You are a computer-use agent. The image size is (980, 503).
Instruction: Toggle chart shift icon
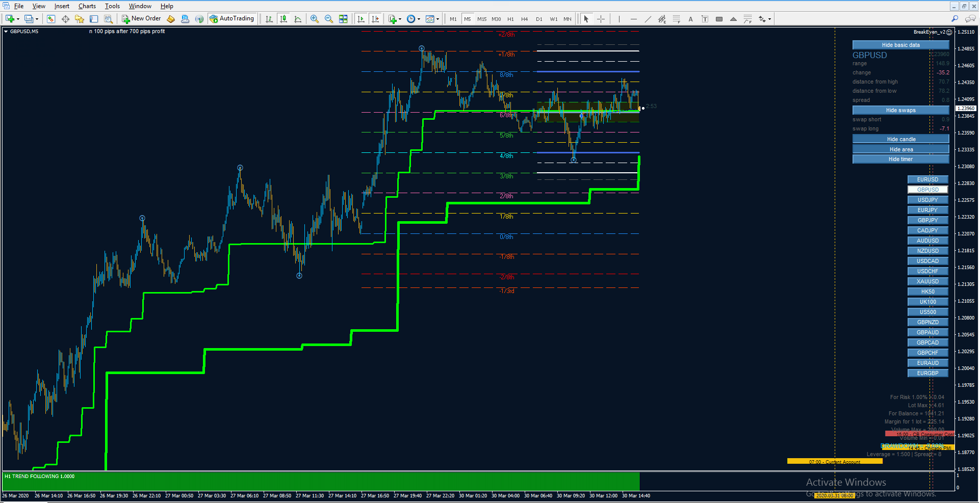tap(375, 19)
